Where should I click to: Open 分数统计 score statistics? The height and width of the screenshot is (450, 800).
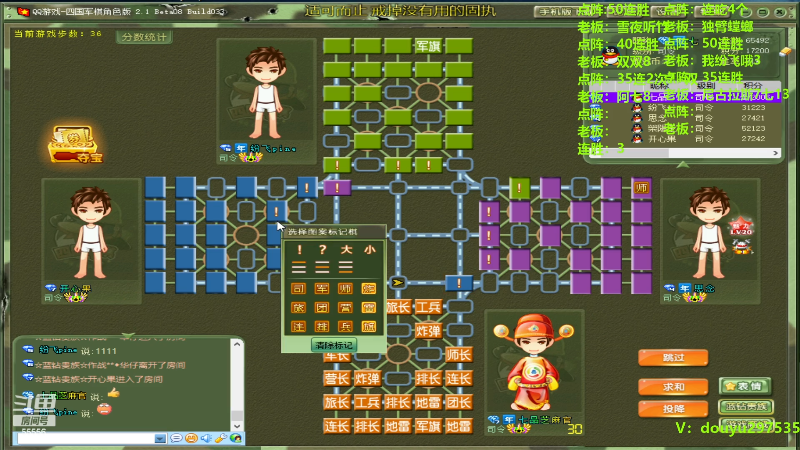point(144,37)
